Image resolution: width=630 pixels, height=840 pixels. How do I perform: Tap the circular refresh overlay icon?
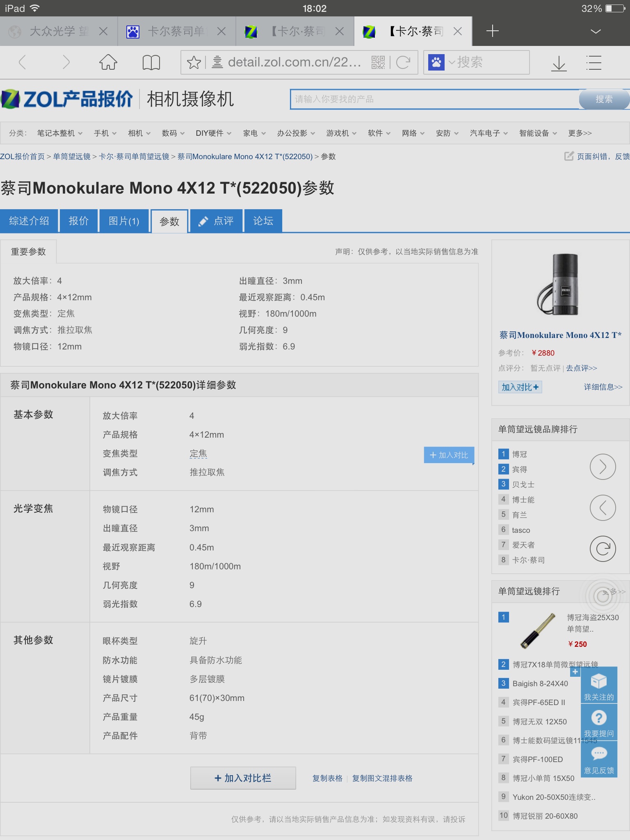(603, 549)
